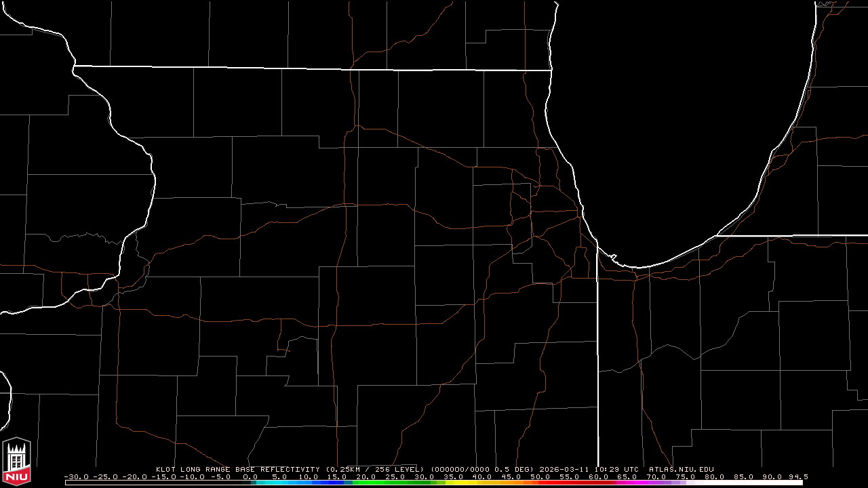This screenshot has width=868, height=488.
Task: Click the 75.0 scale value
Action: click(686, 476)
